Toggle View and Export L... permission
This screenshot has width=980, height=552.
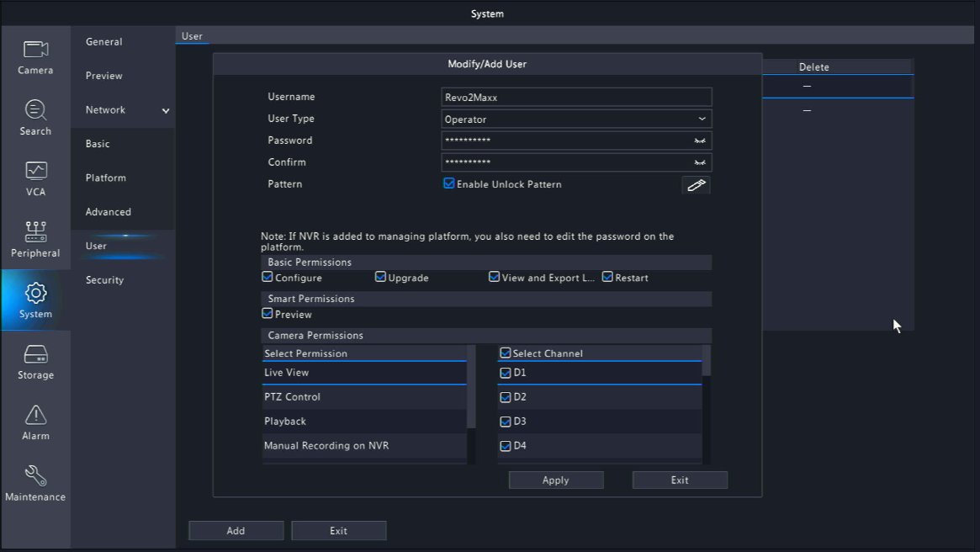pyautogui.click(x=495, y=277)
